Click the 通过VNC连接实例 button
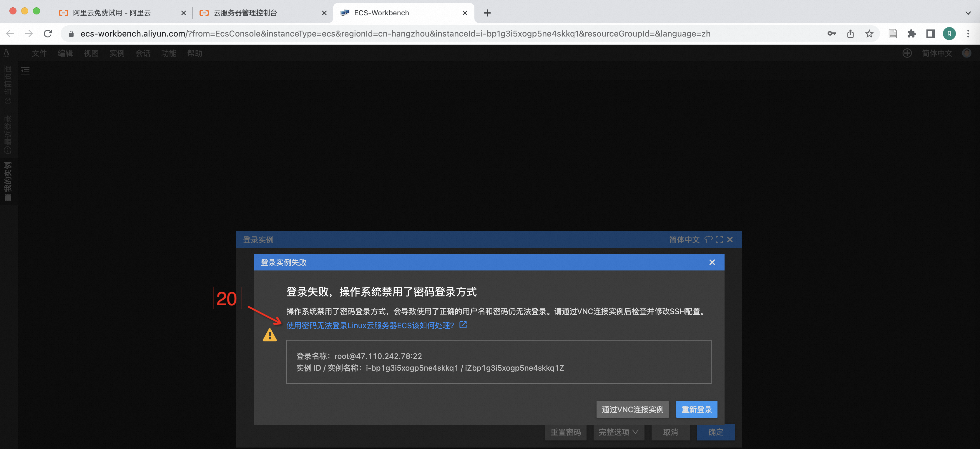The width and height of the screenshot is (980, 449). 632,410
